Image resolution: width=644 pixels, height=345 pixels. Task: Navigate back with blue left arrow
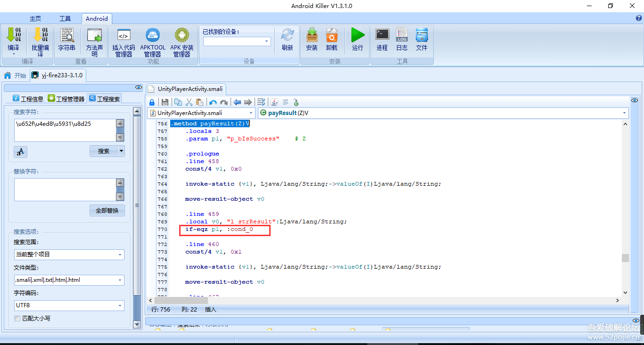pyautogui.click(x=237, y=102)
